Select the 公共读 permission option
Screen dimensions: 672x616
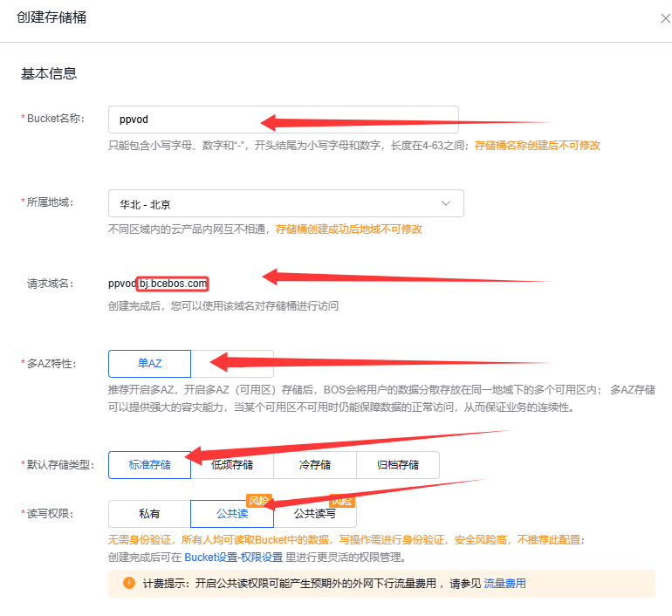(231, 514)
